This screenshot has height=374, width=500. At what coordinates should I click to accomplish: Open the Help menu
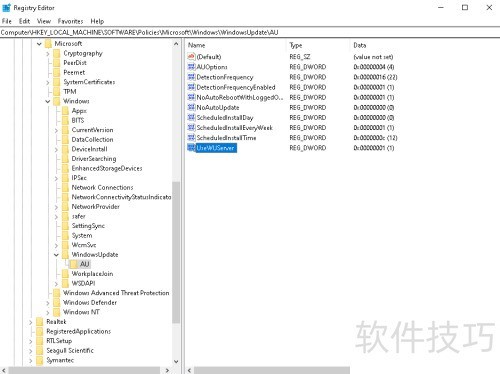[97, 21]
